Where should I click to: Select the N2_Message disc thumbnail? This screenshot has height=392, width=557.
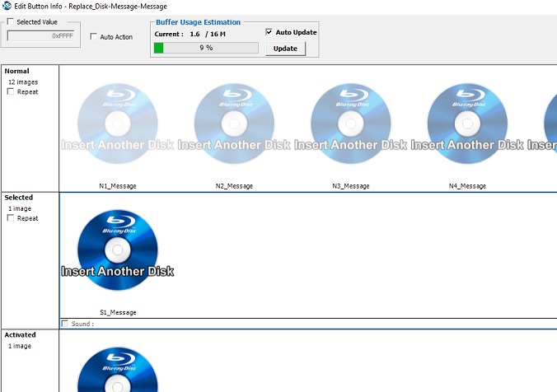(x=234, y=124)
